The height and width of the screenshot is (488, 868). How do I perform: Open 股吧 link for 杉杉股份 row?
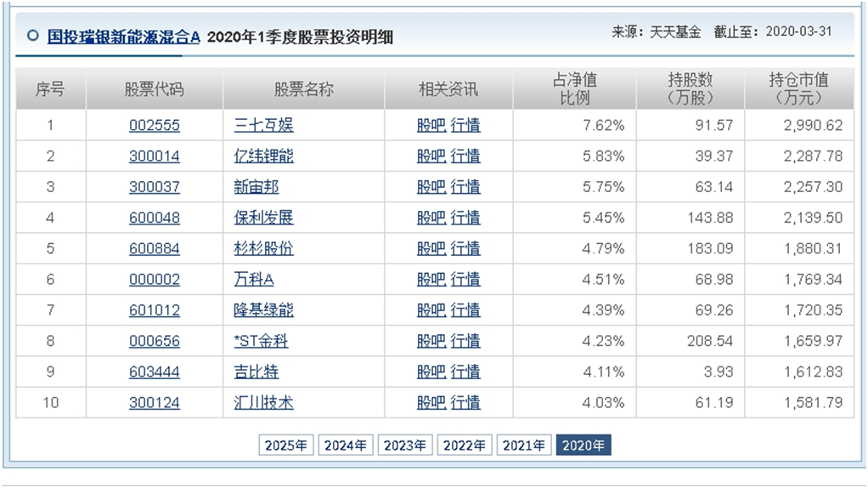(431, 248)
